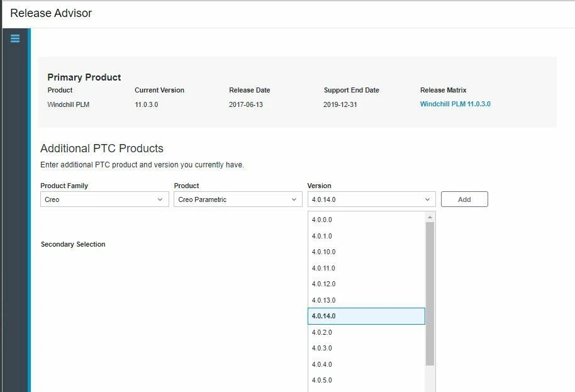
Task: Click the Secondary Selection label
Action: 73,244
